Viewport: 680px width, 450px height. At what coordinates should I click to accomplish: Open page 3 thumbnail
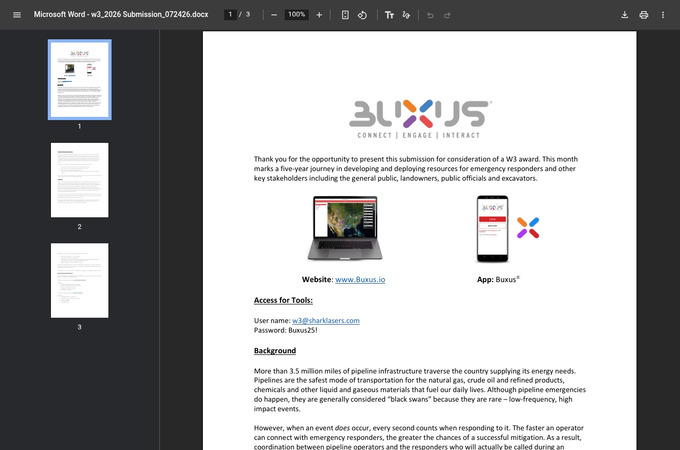[x=79, y=280]
